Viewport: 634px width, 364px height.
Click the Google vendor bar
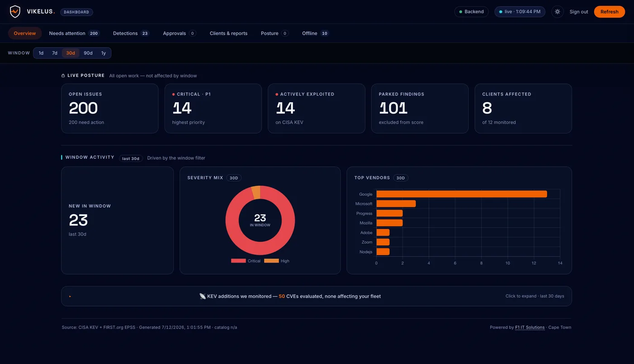pos(461,194)
